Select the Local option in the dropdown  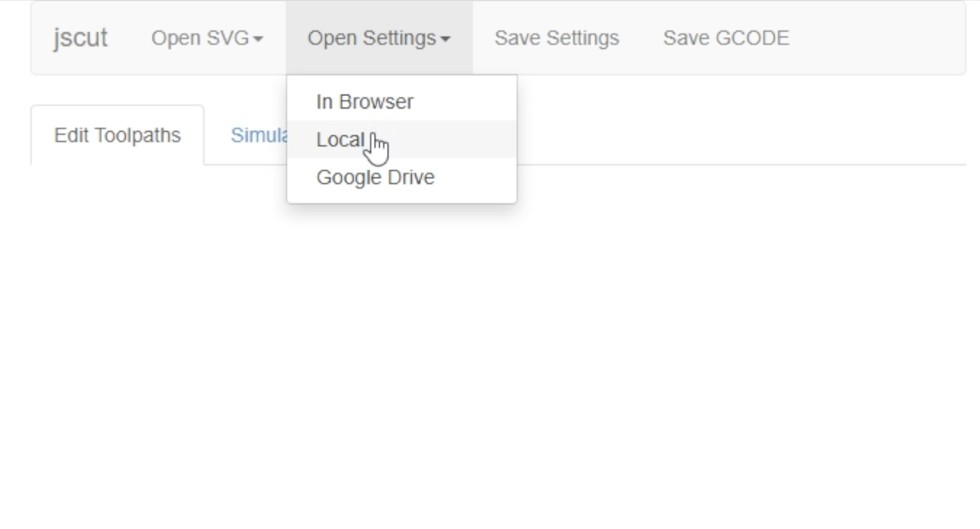(340, 139)
